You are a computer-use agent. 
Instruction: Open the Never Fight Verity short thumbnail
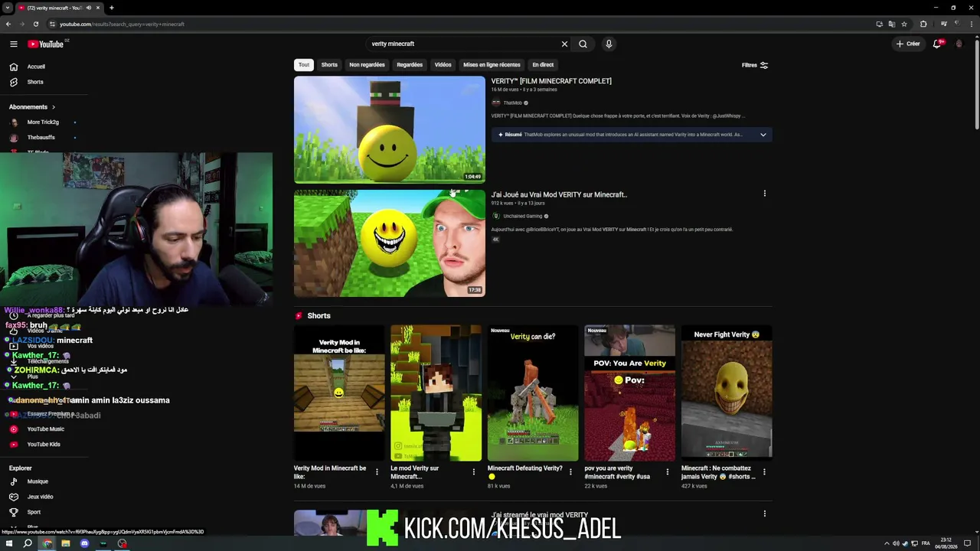727,393
